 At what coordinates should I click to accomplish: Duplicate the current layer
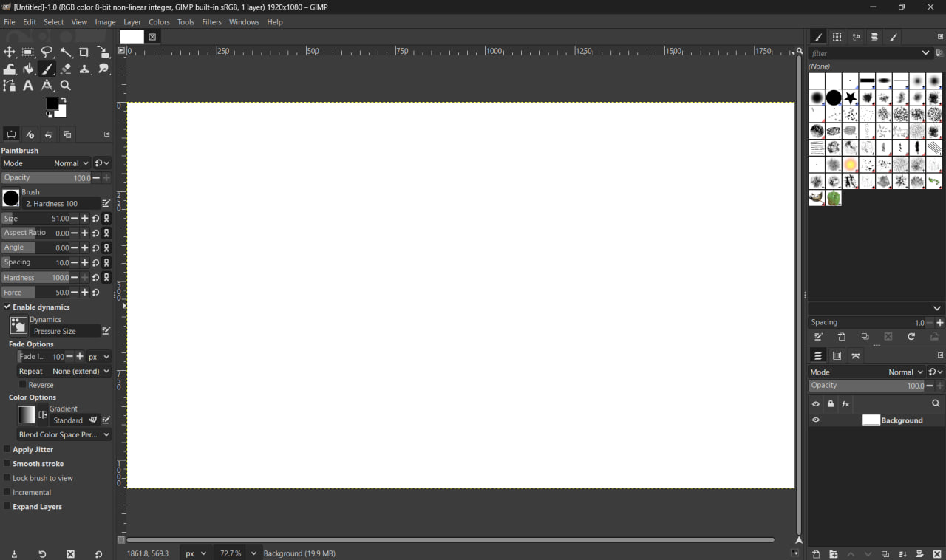tap(885, 554)
